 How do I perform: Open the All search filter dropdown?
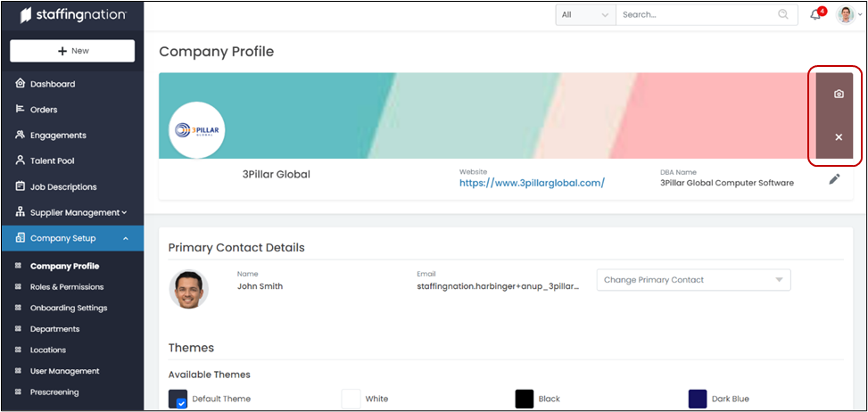coord(586,15)
